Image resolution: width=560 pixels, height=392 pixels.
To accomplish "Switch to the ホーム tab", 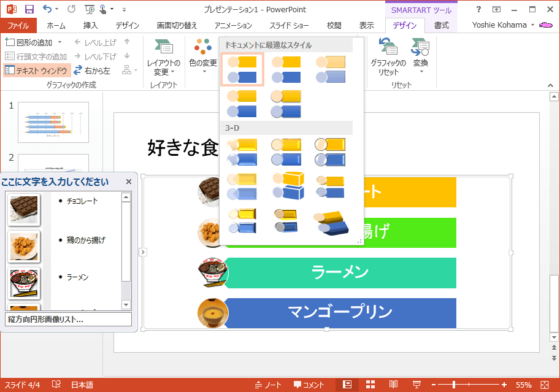I will coord(56,25).
